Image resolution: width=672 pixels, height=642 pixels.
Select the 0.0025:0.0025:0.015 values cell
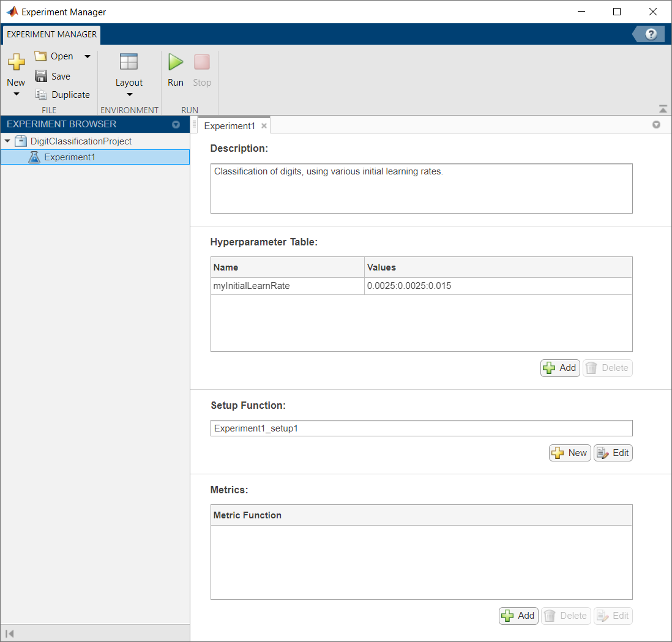point(498,286)
